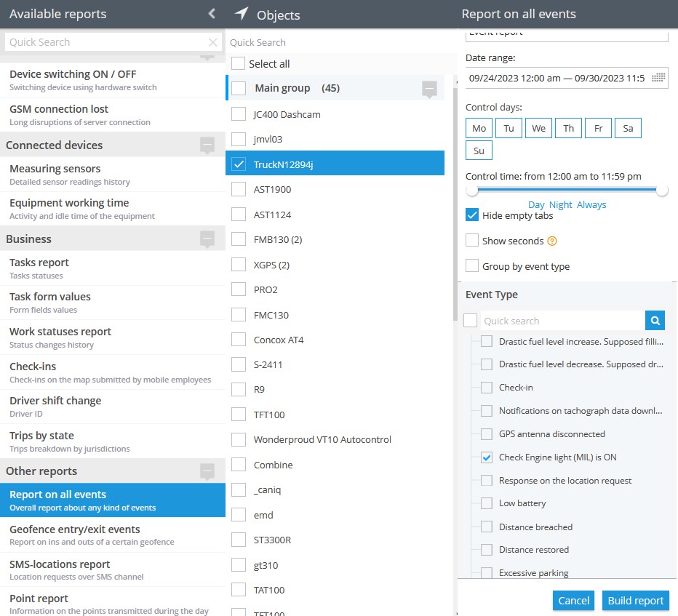Collapse the Available reports panel arrow
This screenshot has height=616, width=678.
coord(212,14)
